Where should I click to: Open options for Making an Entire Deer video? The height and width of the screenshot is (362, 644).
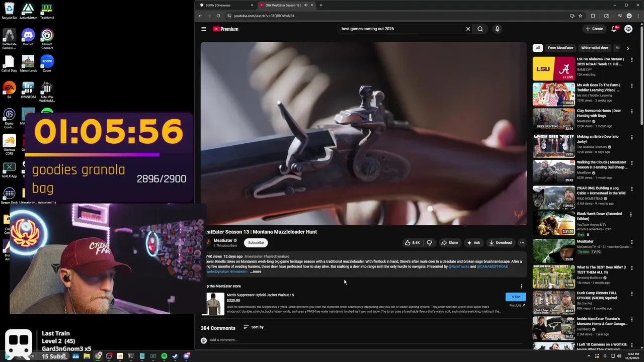tap(632, 138)
